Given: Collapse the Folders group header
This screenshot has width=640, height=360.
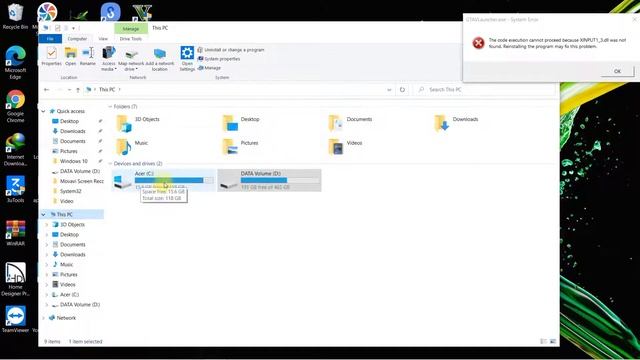Looking at the screenshot, I should click(110, 107).
